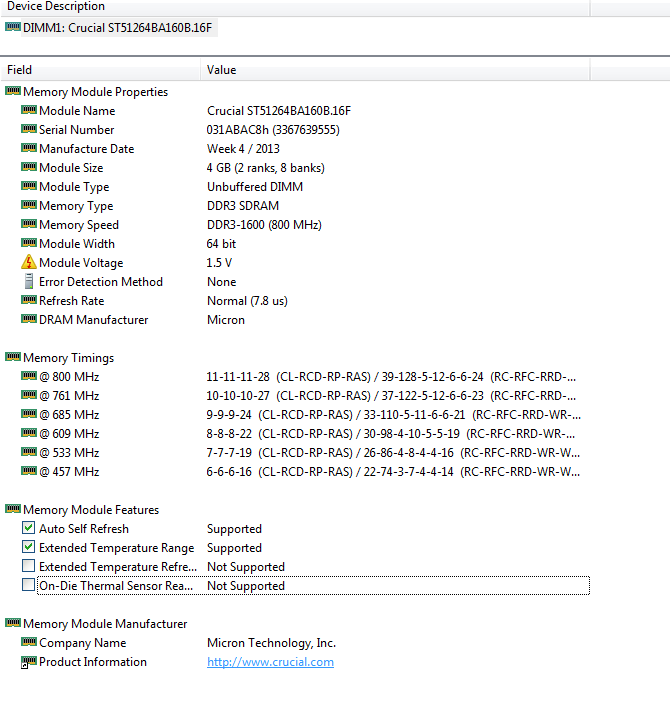Click the value 64 bit
This screenshot has width=670, height=721.
221,244
